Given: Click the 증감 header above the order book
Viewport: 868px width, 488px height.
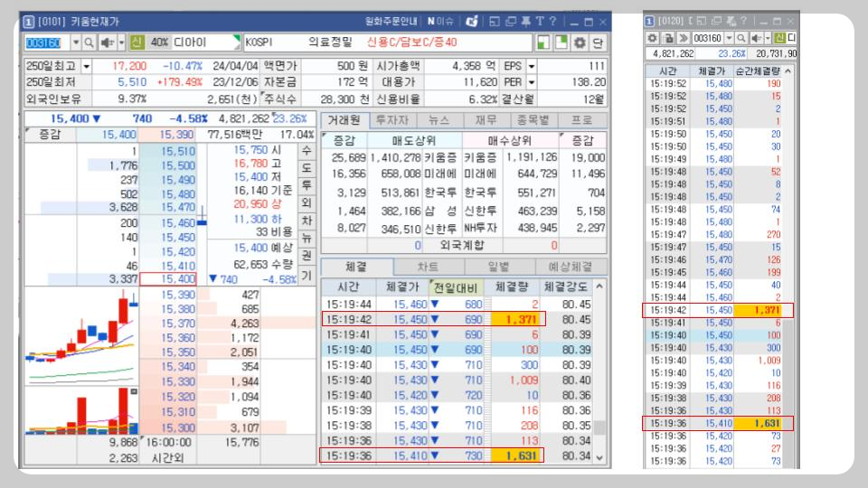Looking at the screenshot, I should pos(51,135).
